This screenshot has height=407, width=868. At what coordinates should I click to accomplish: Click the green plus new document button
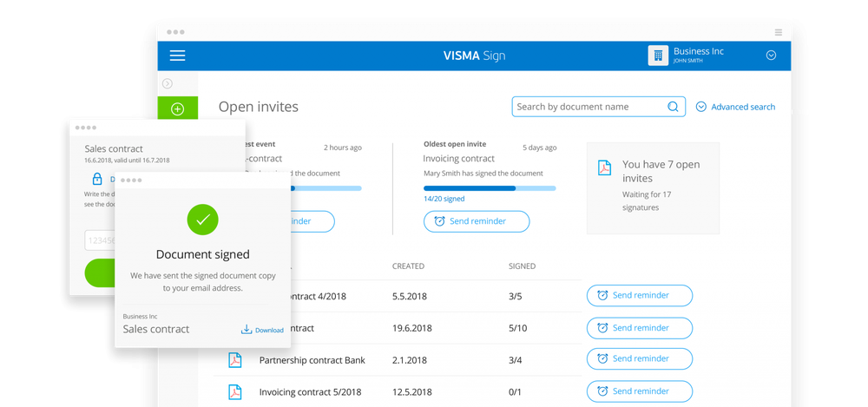tap(177, 109)
